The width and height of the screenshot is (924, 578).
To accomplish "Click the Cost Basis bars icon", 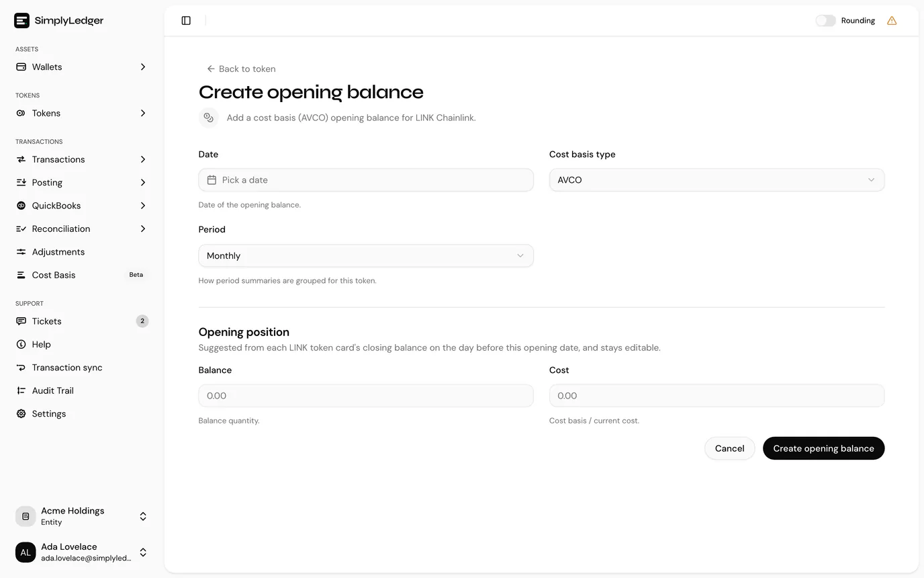I will (21, 275).
